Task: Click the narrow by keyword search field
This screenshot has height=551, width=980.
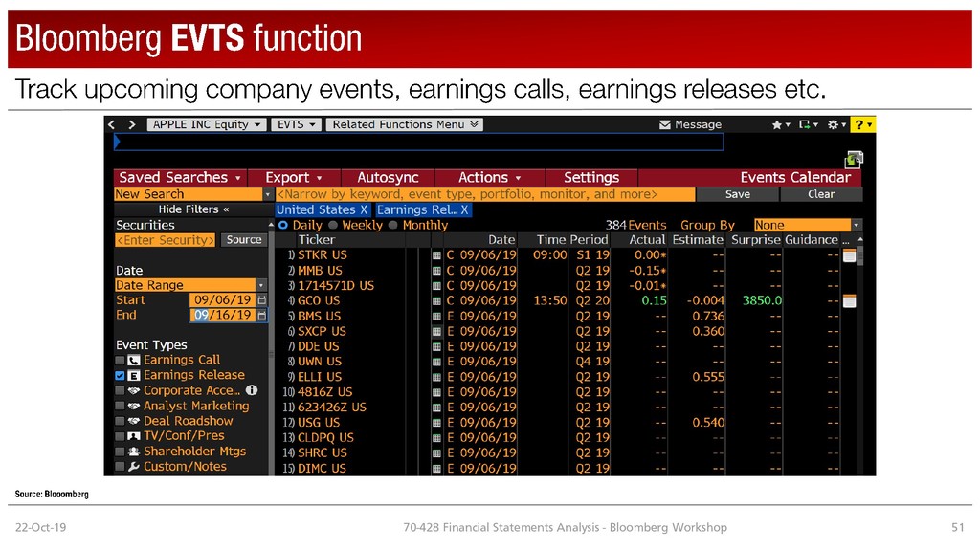Action: click(x=485, y=194)
